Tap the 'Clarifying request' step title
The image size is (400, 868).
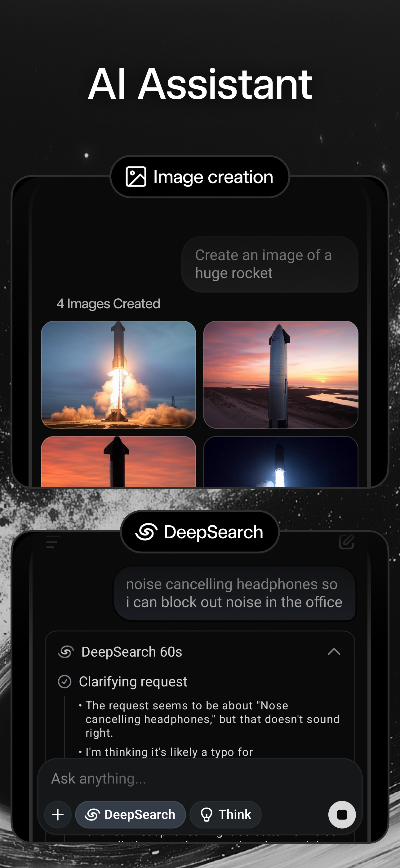tap(133, 681)
